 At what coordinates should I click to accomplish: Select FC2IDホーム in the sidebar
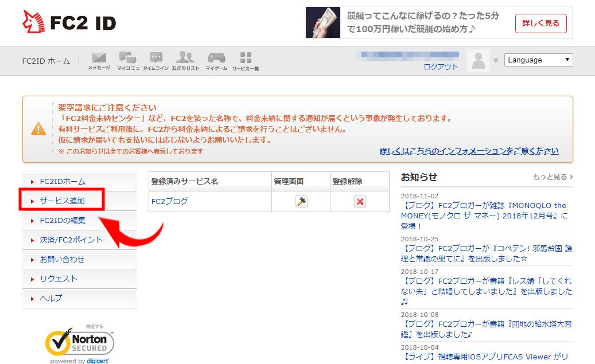[x=80, y=182]
